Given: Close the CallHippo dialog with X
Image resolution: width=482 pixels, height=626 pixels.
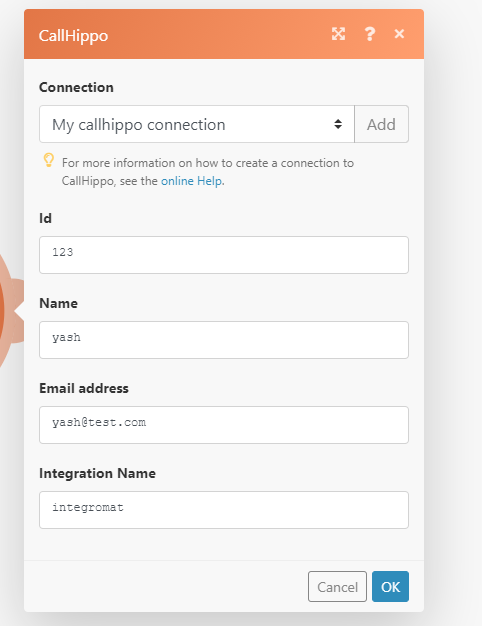Looking at the screenshot, I should 399,34.
